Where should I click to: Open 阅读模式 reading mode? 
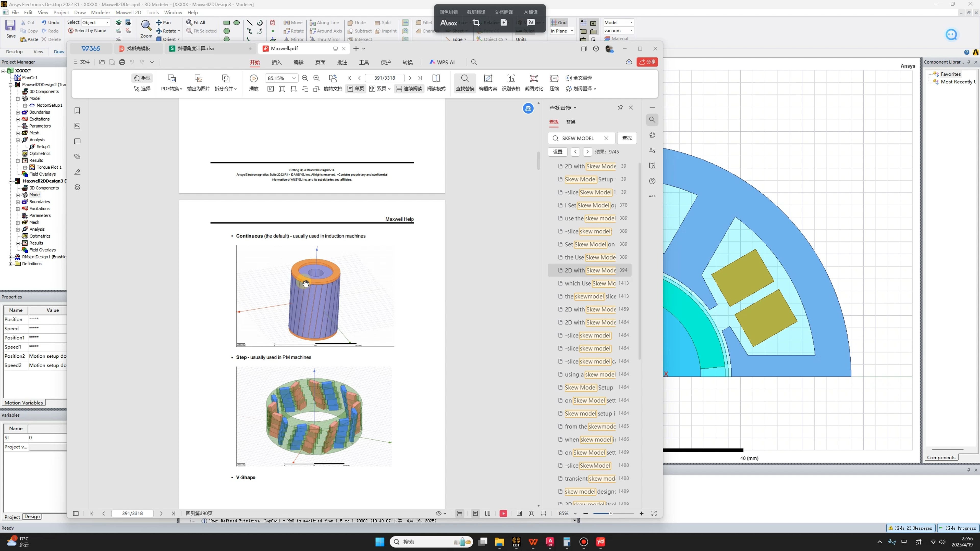pyautogui.click(x=436, y=82)
